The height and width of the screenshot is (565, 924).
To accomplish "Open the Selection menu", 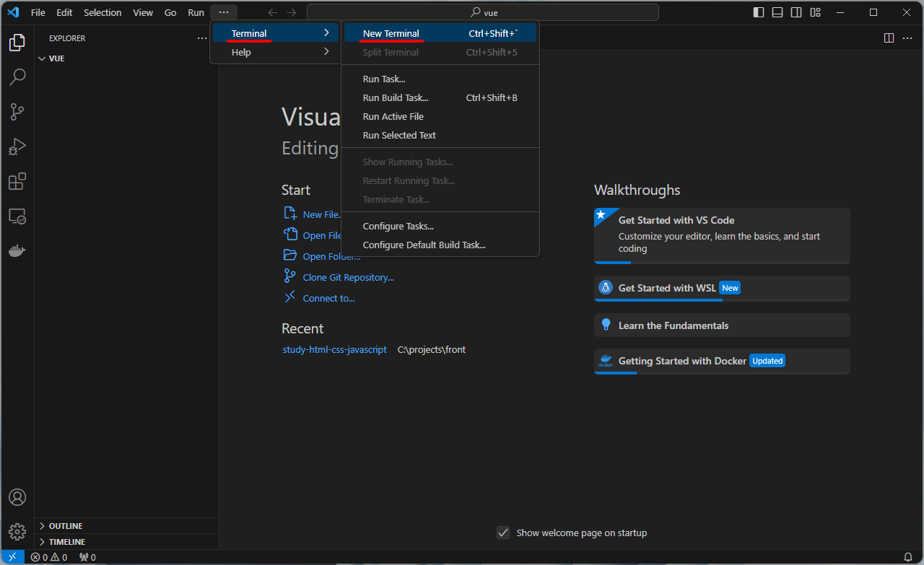I will (x=103, y=12).
